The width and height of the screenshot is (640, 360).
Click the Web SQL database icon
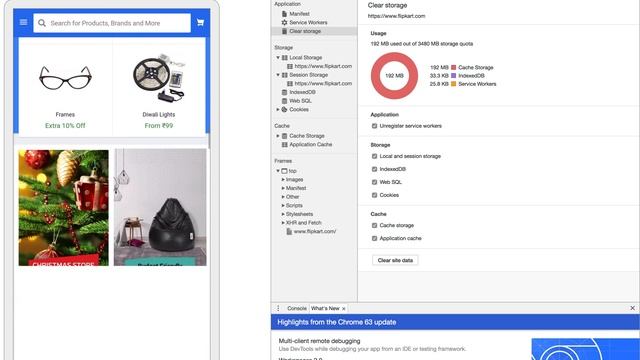pyautogui.click(x=284, y=101)
